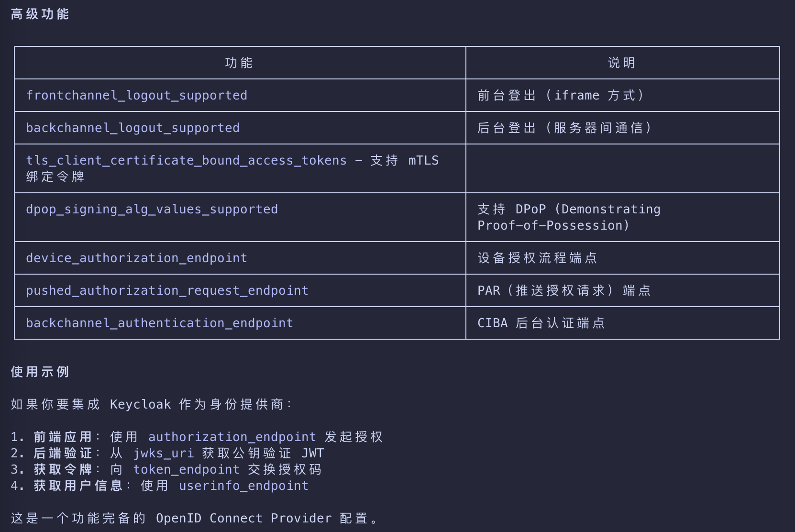Click the dpop_signing_alg_values_supported entry
This screenshot has height=532, width=795.
[x=152, y=209]
